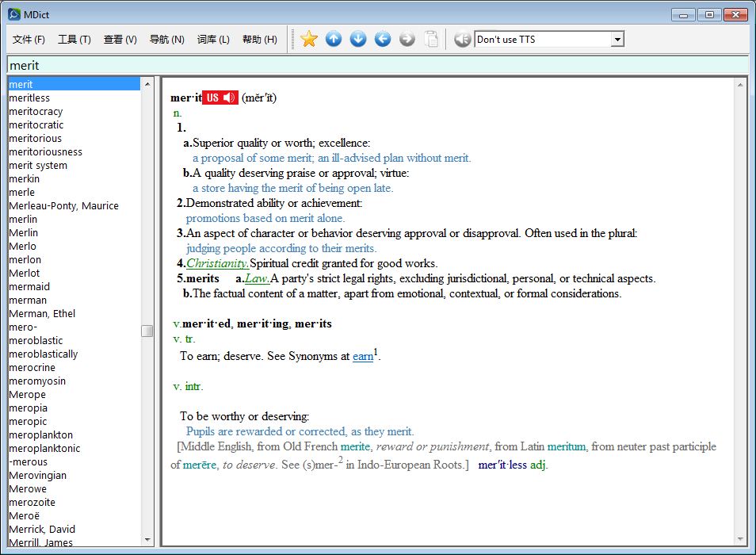Click the copy/paste clipboard icon
This screenshot has height=555, width=756.
click(431, 39)
